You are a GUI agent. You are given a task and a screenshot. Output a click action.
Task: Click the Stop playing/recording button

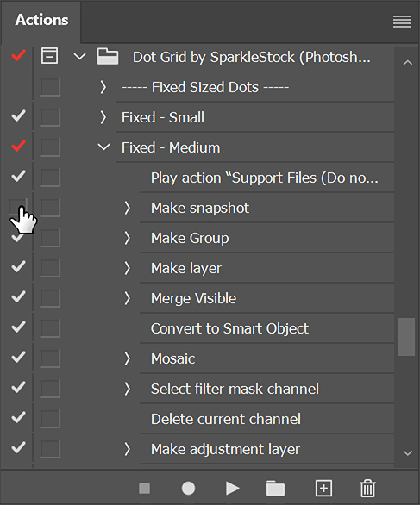click(x=144, y=488)
